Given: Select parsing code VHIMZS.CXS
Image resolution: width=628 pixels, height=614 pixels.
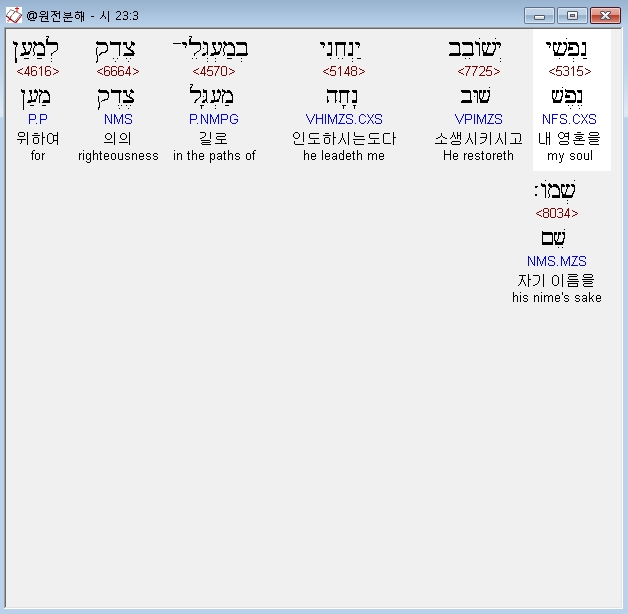Looking at the screenshot, I should click(x=344, y=119).
